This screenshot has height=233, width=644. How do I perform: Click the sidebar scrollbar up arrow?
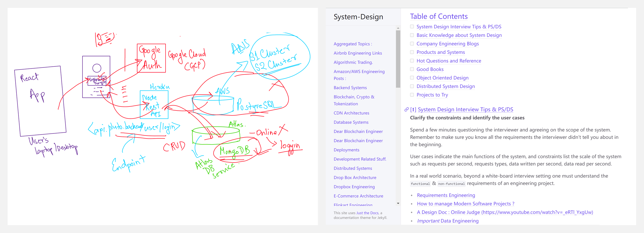click(398, 28)
